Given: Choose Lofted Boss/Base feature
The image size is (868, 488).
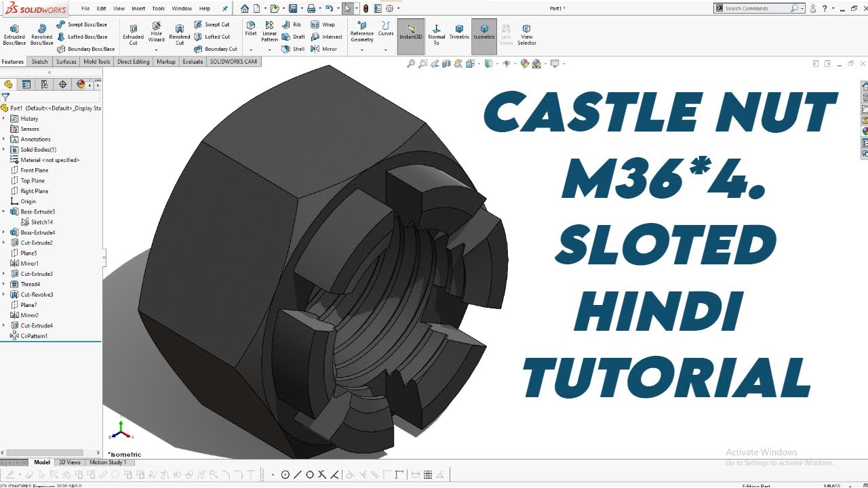Looking at the screenshot, I should coord(82,37).
